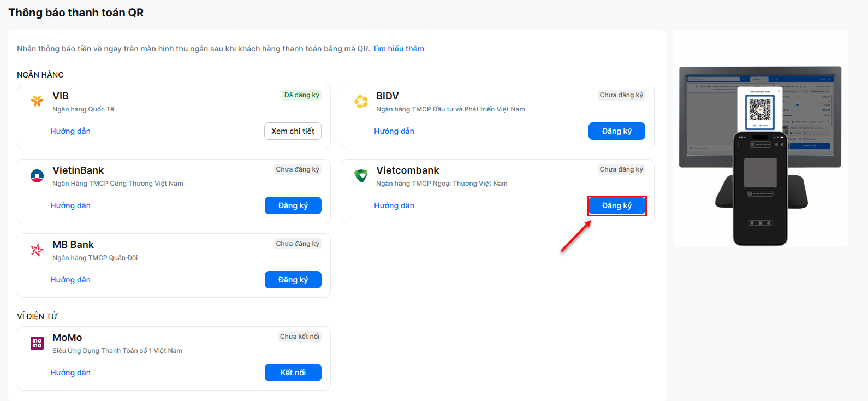This screenshot has width=868, height=401.
Task: Click 'Ngân Hàng TMCP Công Thương Việt Nam' subtitle
Action: click(x=118, y=184)
